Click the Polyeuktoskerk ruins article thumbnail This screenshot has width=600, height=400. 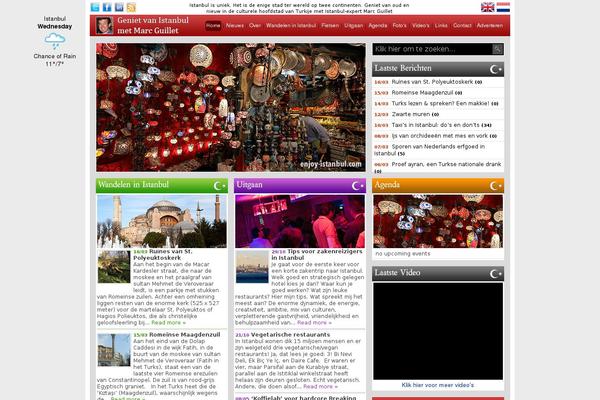(x=114, y=267)
